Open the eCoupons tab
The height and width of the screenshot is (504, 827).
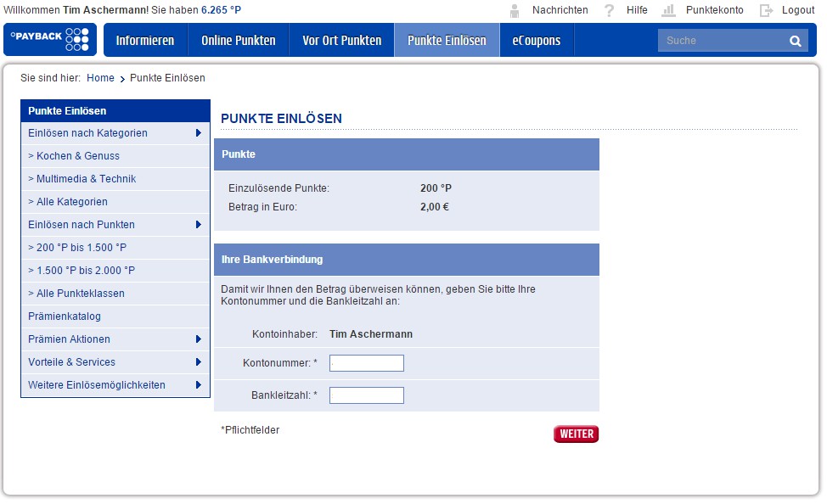pos(537,41)
